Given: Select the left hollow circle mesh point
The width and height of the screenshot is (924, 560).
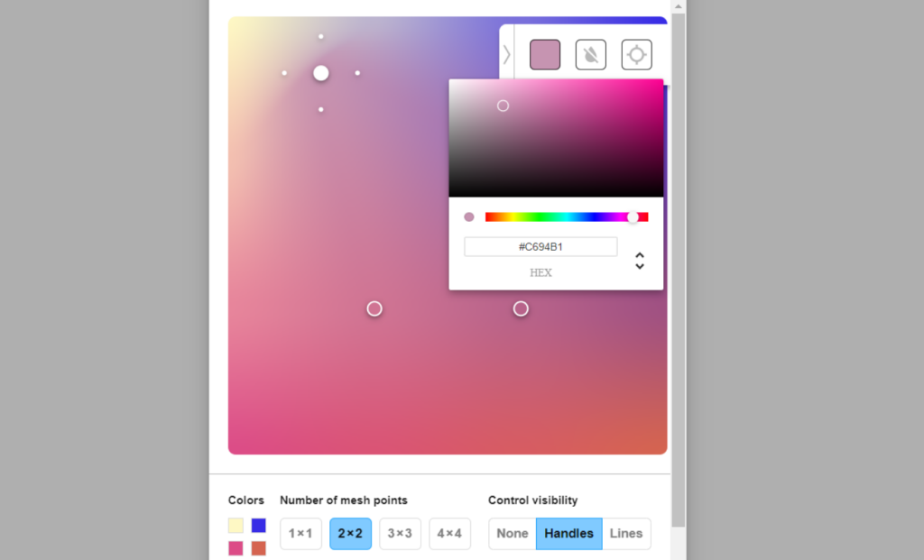Looking at the screenshot, I should point(374,308).
